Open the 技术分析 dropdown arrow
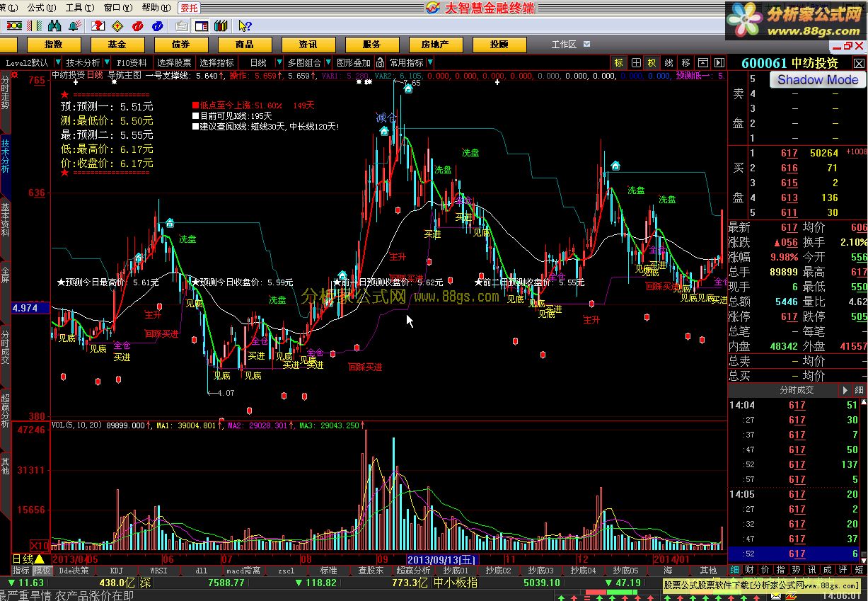Screen dimensions: 868x601 (108, 62)
